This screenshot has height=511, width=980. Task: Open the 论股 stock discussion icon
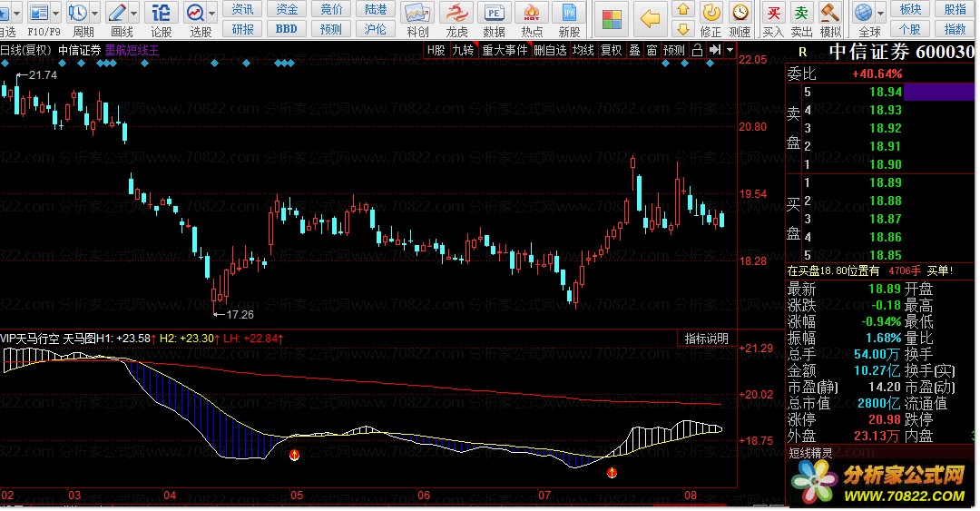coord(161,13)
